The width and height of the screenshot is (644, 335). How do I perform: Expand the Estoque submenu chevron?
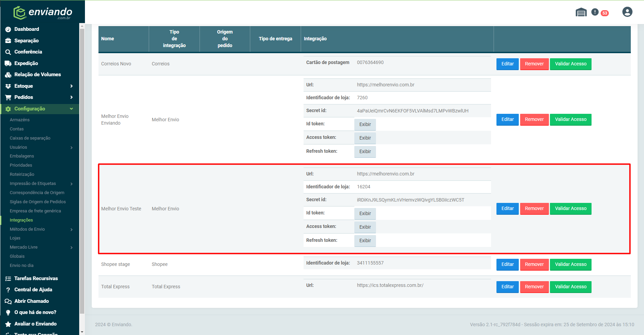[x=71, y=86]
